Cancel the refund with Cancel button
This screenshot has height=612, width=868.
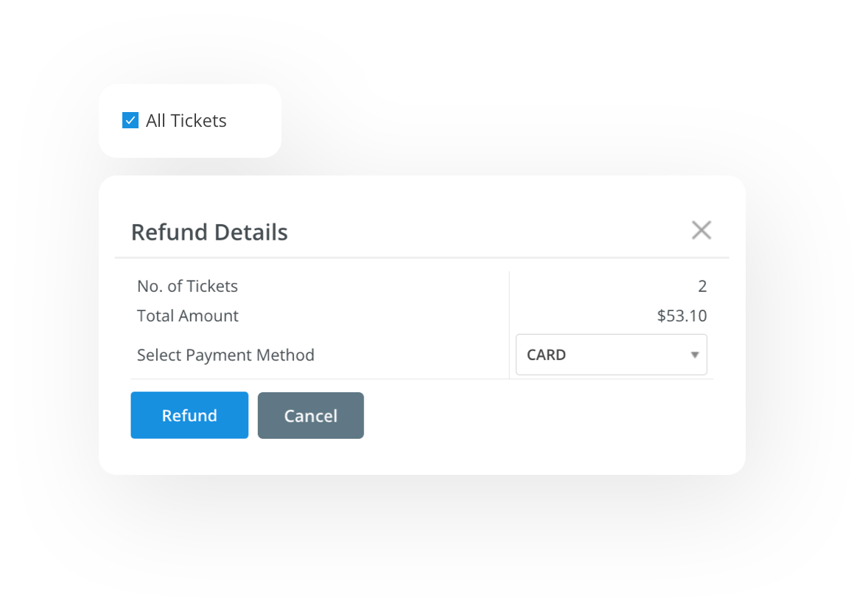point(310,416)
